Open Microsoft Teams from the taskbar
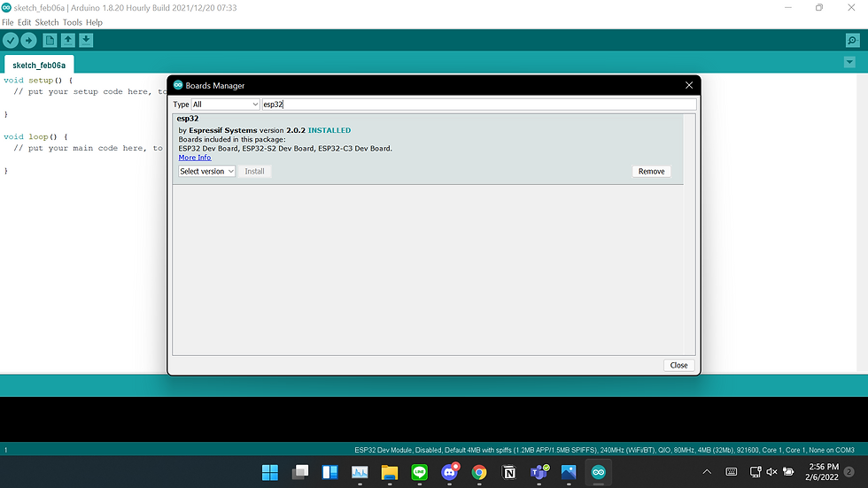 pos(539,472)
